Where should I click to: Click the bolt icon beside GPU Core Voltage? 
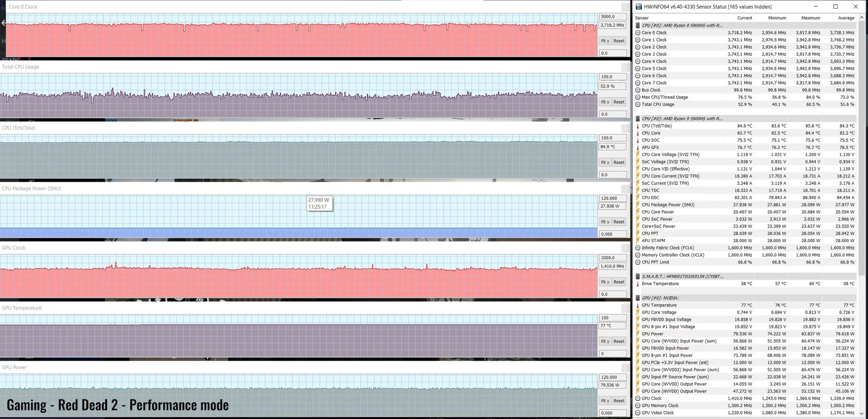[638, 313]
